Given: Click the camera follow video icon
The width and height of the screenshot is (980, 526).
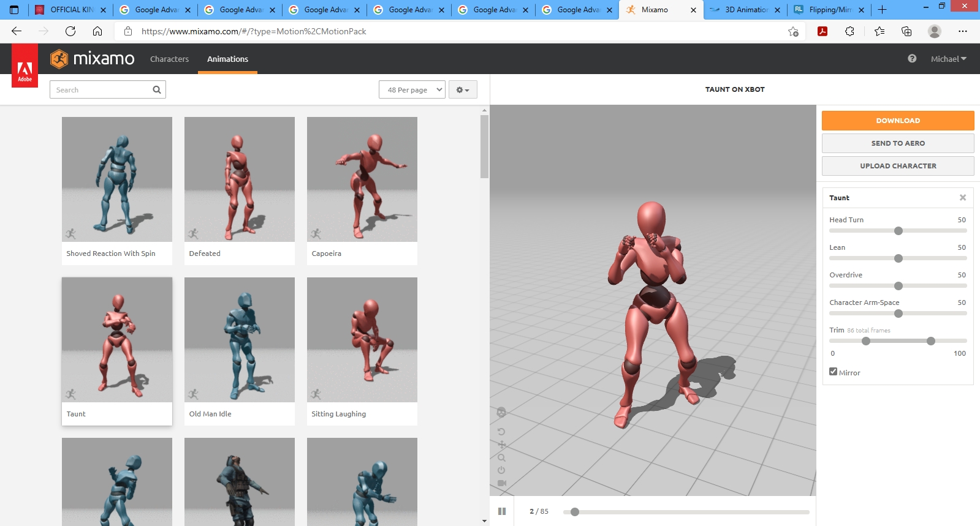Looking at the screenshot, I should coord(502,483).
